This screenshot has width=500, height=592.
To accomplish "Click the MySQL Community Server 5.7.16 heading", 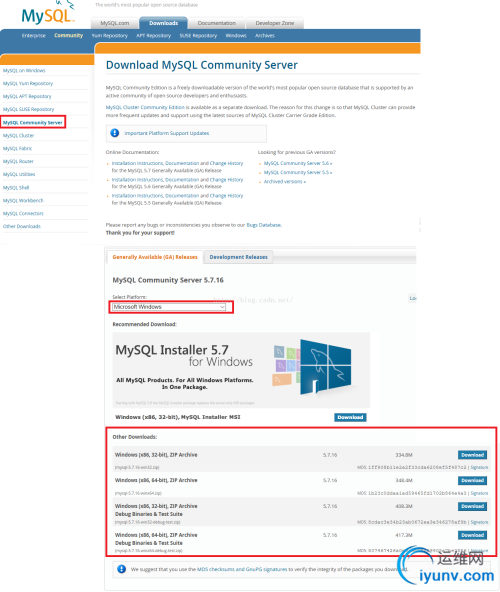I will [168, 280].
